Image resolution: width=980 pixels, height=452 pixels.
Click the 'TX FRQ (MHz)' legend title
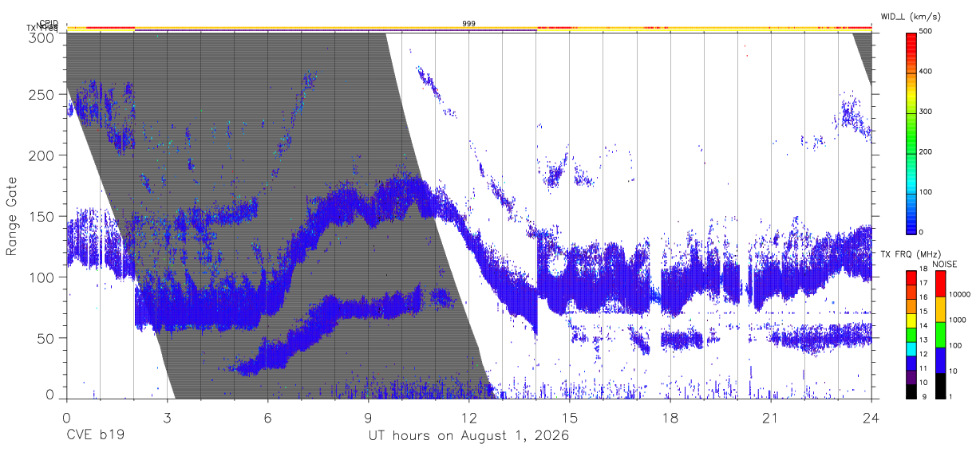pos(911,254)
